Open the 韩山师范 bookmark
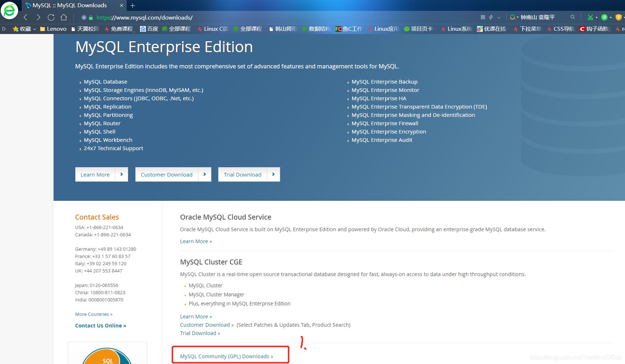Viewport: 625px width, 364px height. [x=283, y=29]
